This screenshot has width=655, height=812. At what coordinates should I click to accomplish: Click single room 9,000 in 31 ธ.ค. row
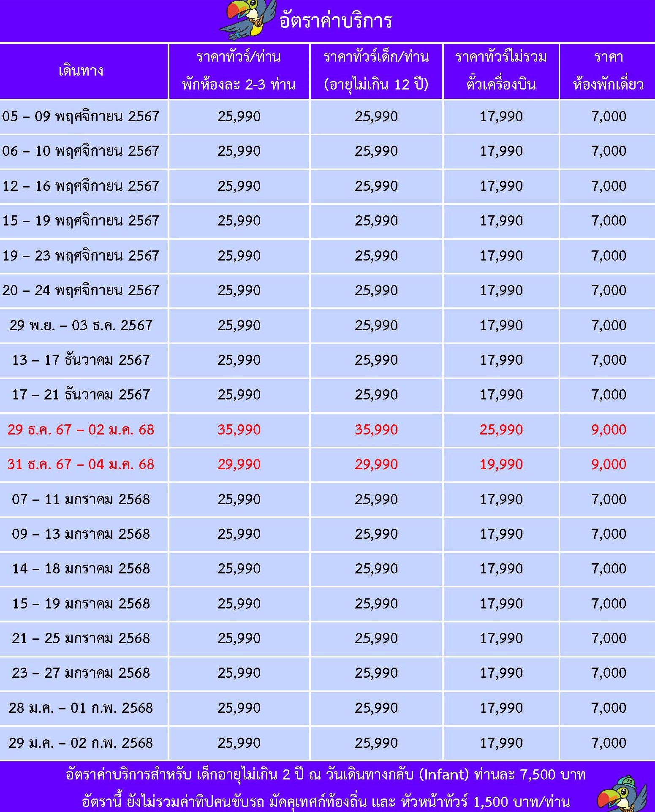click(609, 464)
